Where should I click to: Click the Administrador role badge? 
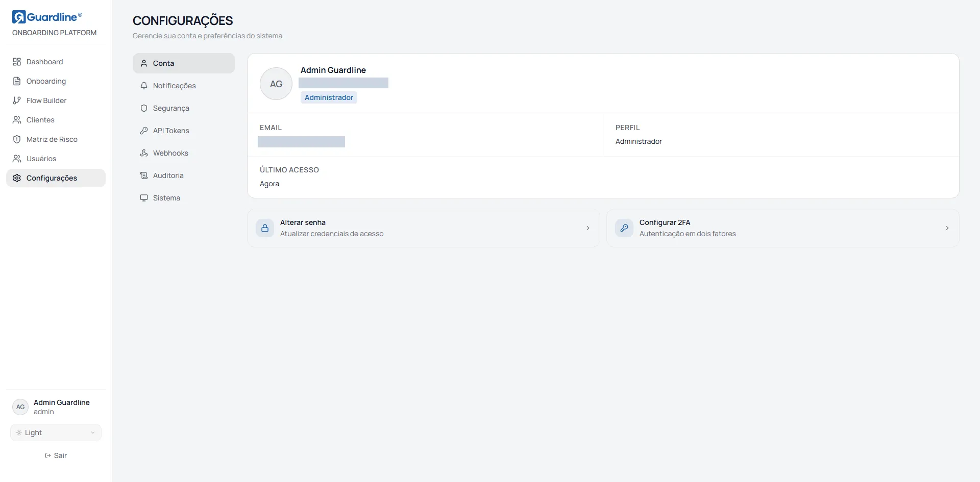[x=329, y=97]
